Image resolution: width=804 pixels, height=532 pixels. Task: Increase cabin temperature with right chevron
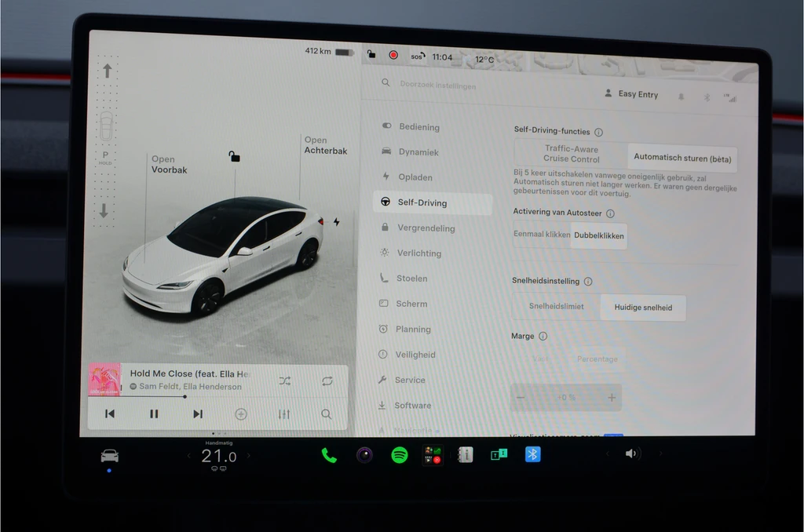(249, 455)
